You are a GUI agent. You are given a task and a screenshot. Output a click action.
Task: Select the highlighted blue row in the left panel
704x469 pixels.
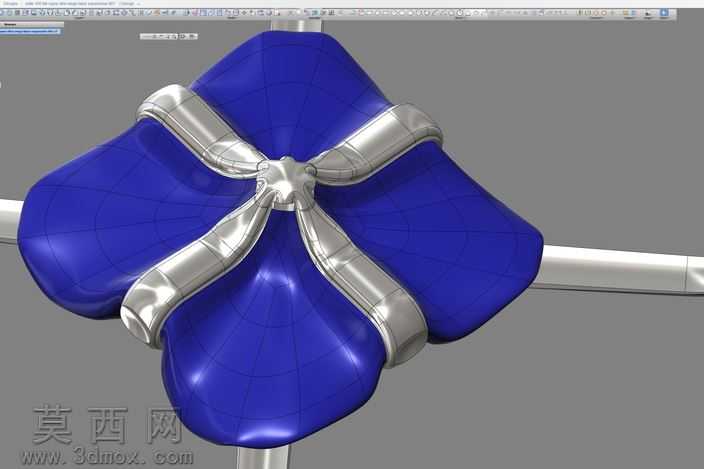coord(30,31)
